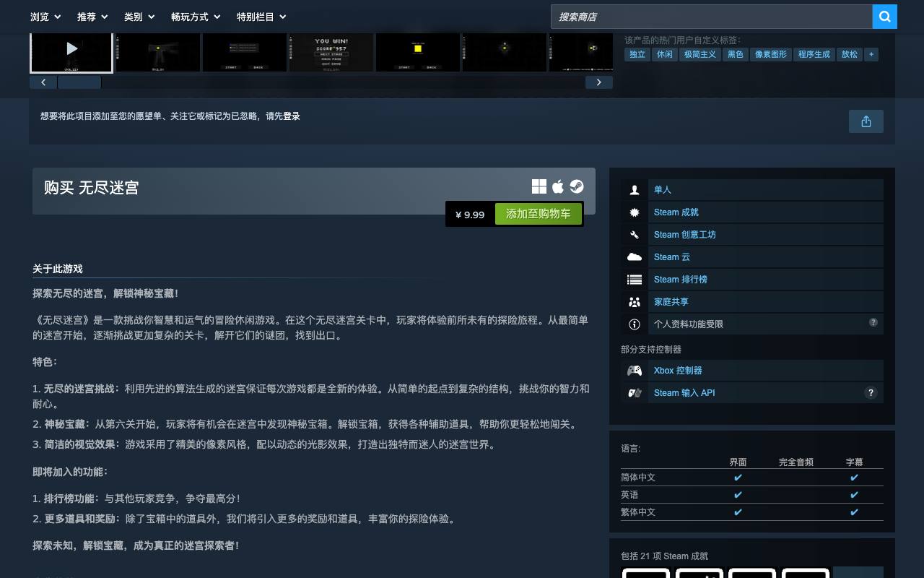The width and height of the screenshot is (924, 578).
Task: Click the plus button to add tags
Action: (x=871, y=54)
